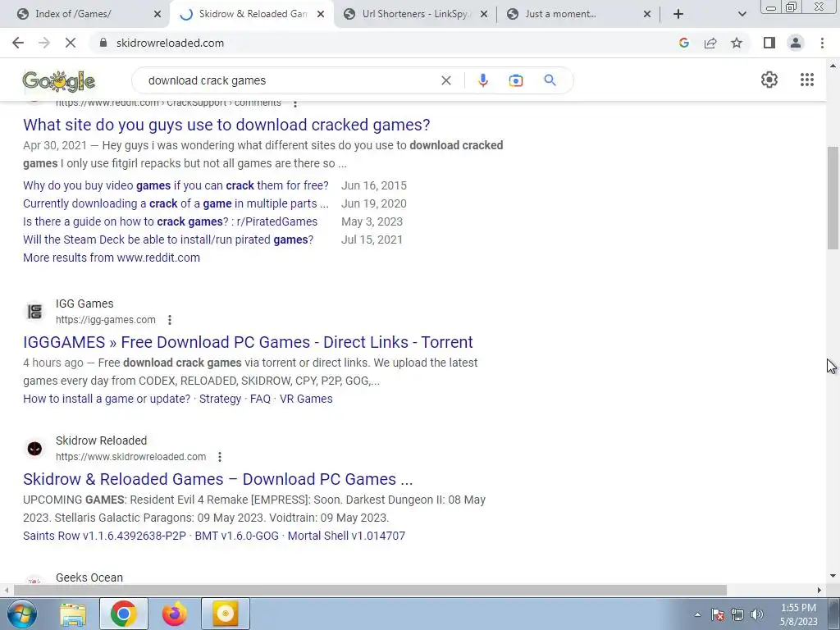Open the browser side panel icon
The height and width of the screenshot is (630, 840).
tap(769, 43)
